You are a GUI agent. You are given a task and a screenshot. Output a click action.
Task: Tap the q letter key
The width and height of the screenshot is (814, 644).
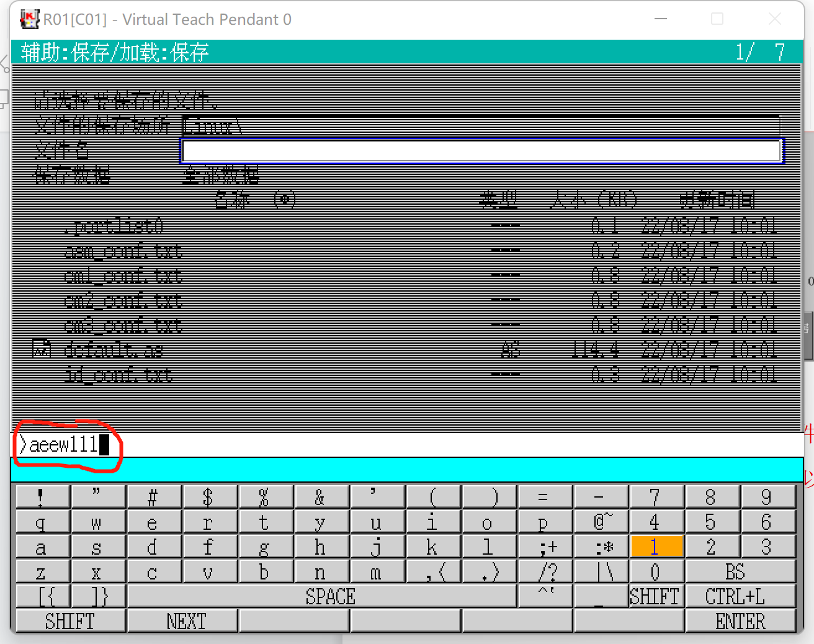(x=42, y=522)
